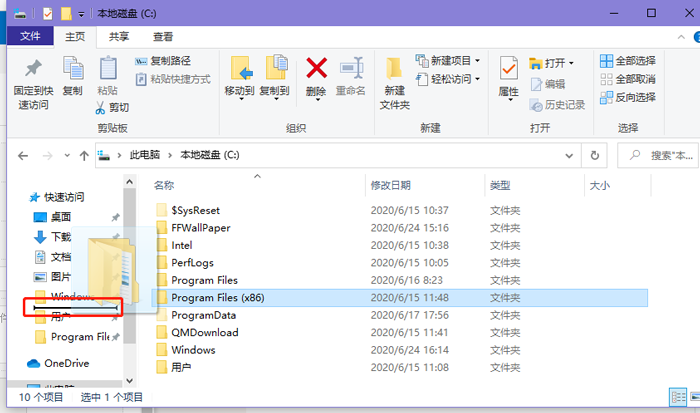Click 本地磁盘 (C:) in the address bar
700x413 pixels.
point(210,155)
